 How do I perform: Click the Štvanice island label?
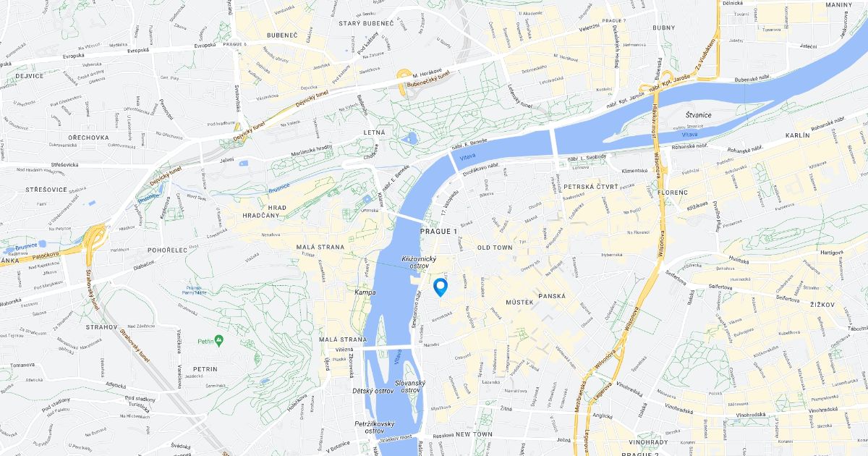[700, 114]
